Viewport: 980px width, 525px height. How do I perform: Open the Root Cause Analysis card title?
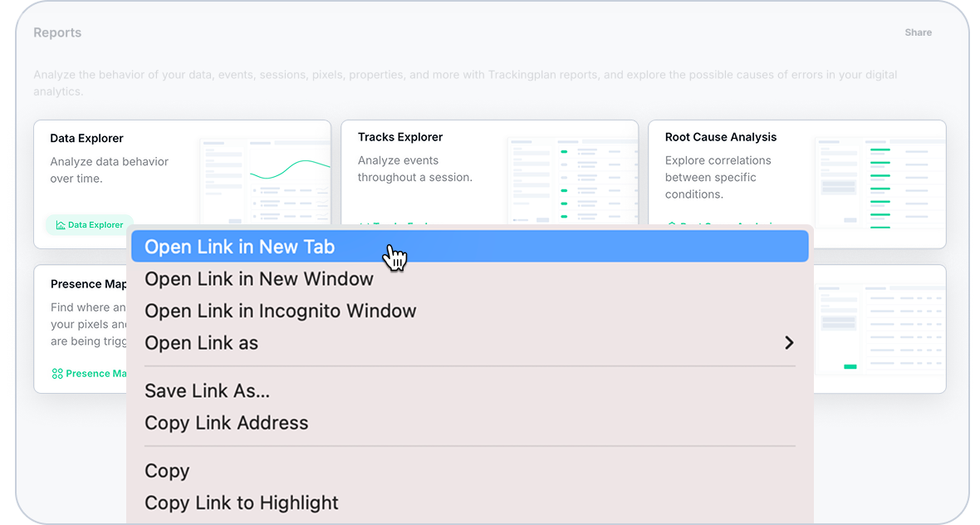coord(721,137)
